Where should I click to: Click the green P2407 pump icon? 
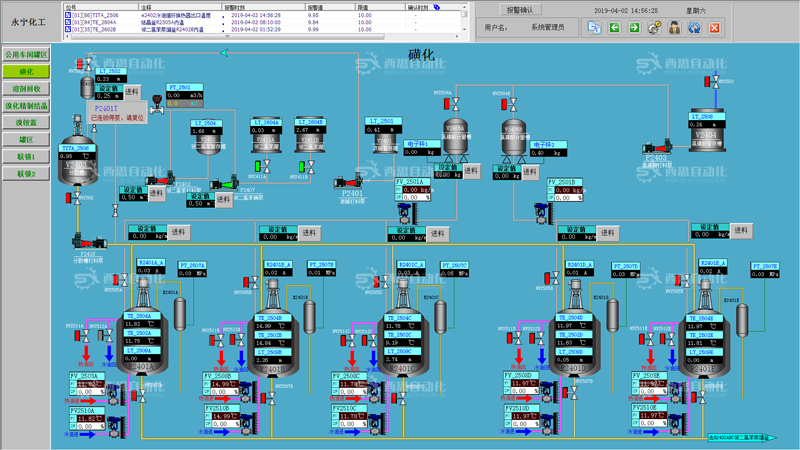(224, 183)
